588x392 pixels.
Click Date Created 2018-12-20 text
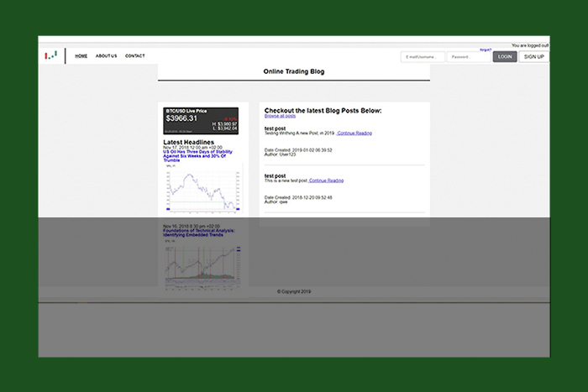click(298, 197)
